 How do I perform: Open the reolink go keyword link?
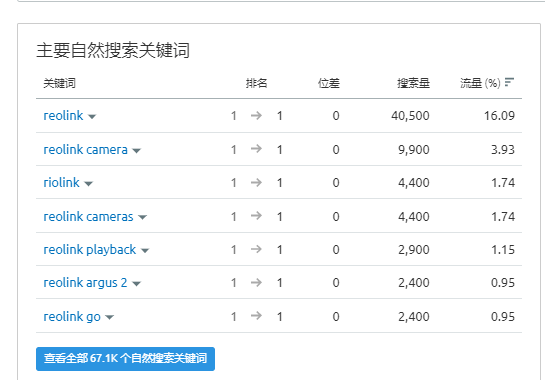coord(72,316)
